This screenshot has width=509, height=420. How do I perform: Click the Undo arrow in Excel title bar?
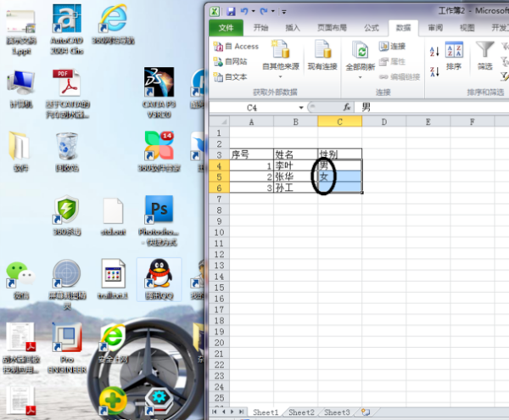point(244,12)
